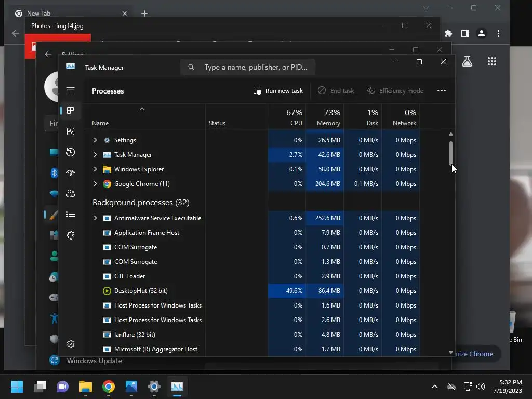Sort by the Network column header

[401, 117]
